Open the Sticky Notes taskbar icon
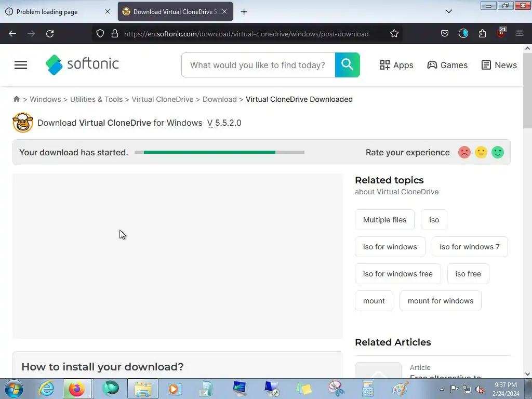 pyautogui.click(x=303, y=389)
